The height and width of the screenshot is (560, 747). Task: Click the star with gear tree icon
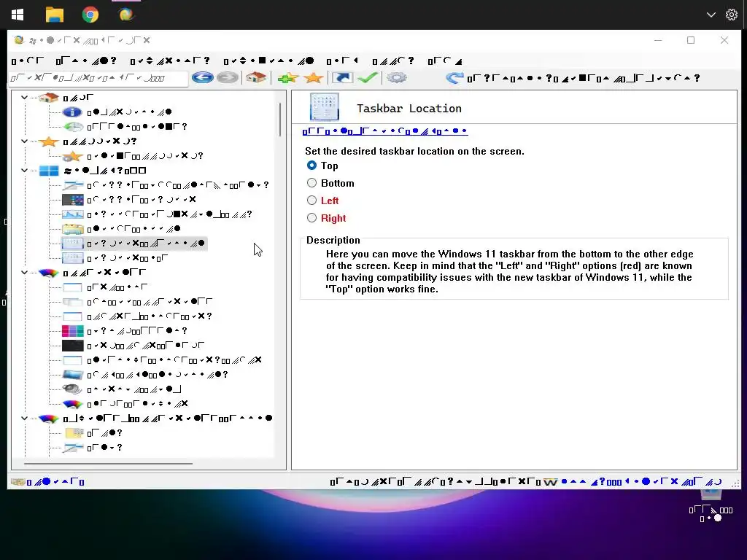pyautogui.click(x=72, y=156)
